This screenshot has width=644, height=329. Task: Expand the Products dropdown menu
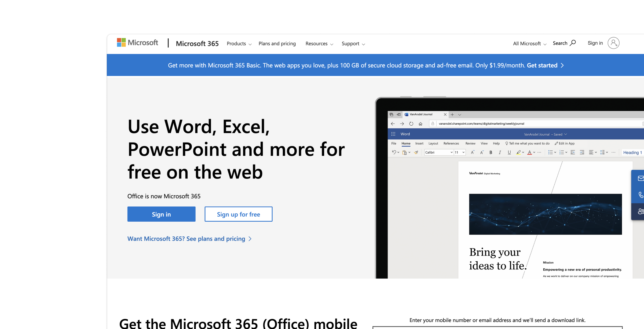tap(239, 43)
